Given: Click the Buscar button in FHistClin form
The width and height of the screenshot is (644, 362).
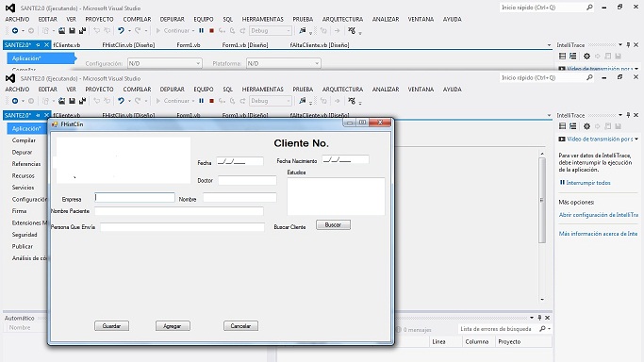Looking at the screenshot, I should tap(333, 225).
